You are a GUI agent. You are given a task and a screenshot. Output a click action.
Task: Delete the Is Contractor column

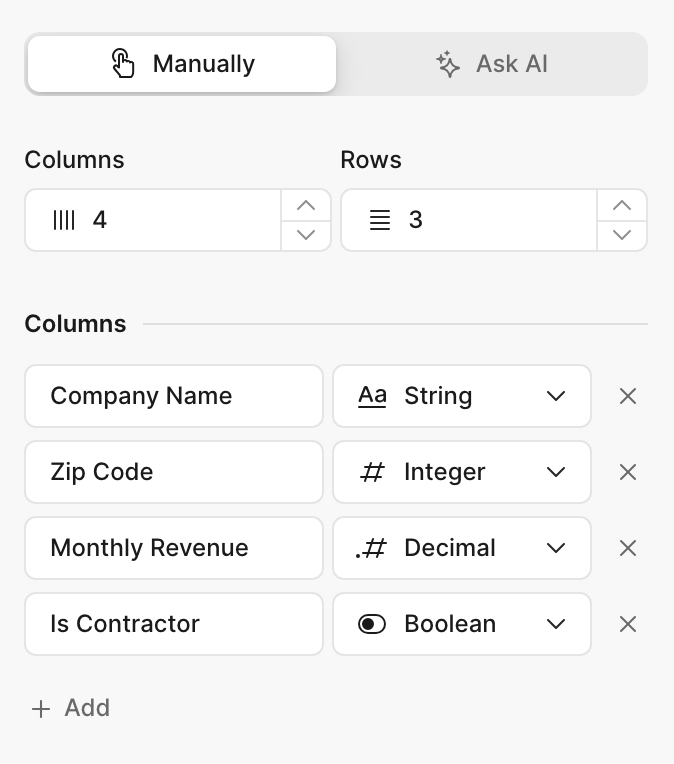[x=628, y=624]
